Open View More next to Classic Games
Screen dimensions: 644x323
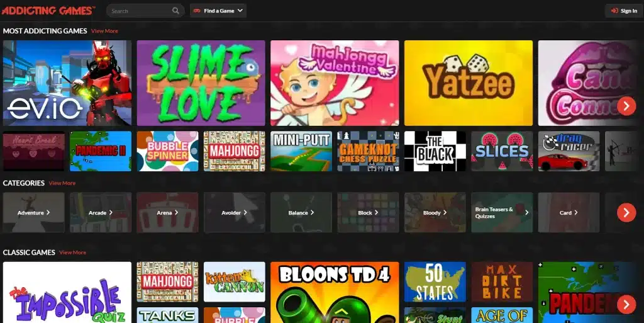pos(72,252)
